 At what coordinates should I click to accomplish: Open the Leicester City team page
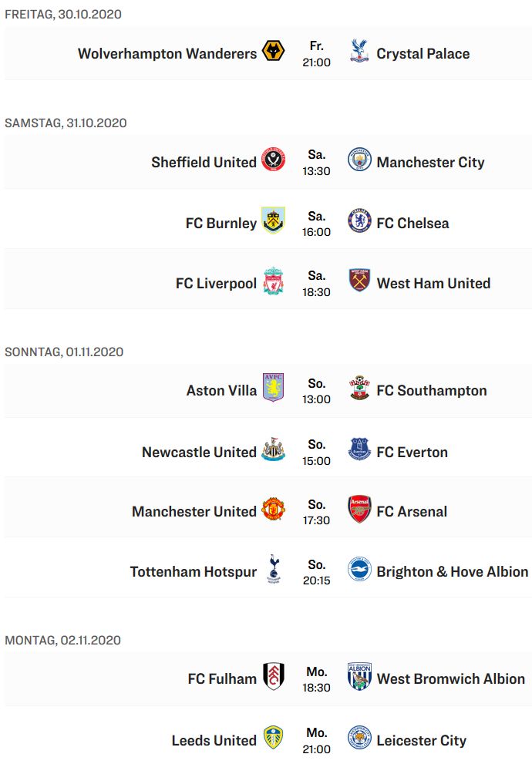tap(422, 741)
